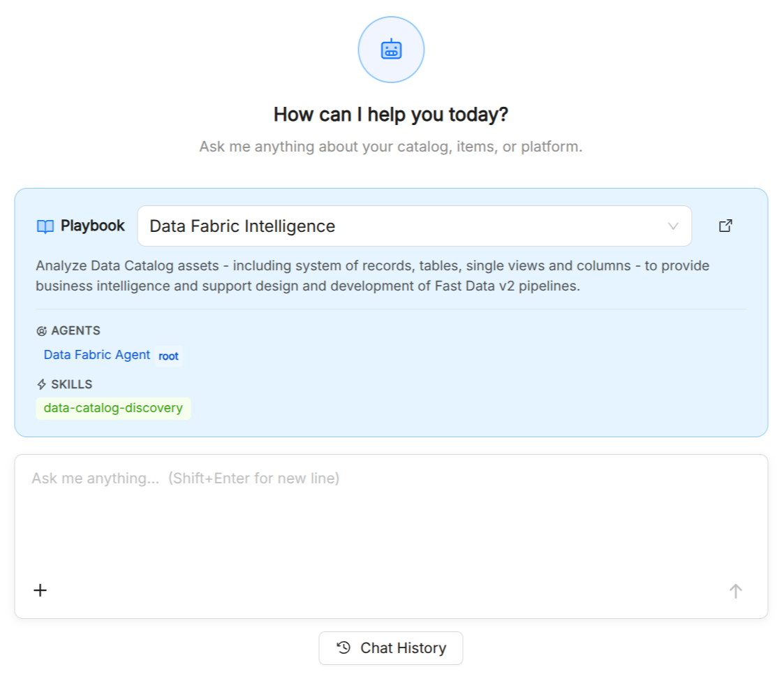Click the SKILLS section heading
Viewport: 784px width, 681px height.
(71, 384)
